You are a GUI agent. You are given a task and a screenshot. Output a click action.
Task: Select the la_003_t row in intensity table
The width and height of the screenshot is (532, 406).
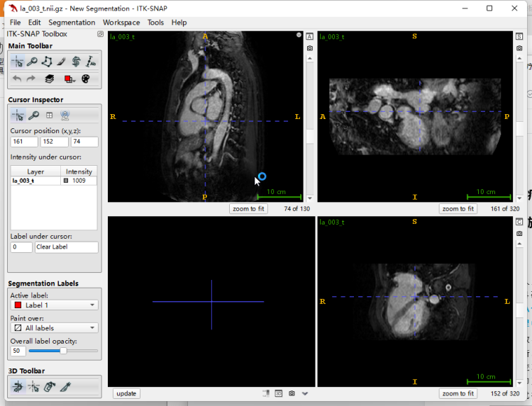coord(54,181)
